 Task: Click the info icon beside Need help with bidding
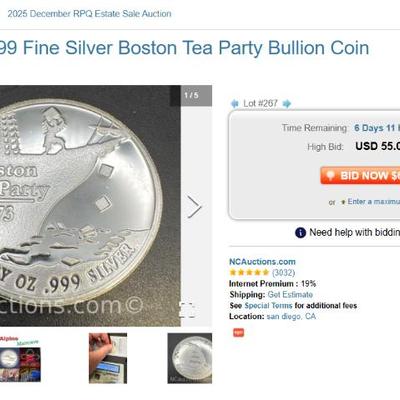(300, 232)
